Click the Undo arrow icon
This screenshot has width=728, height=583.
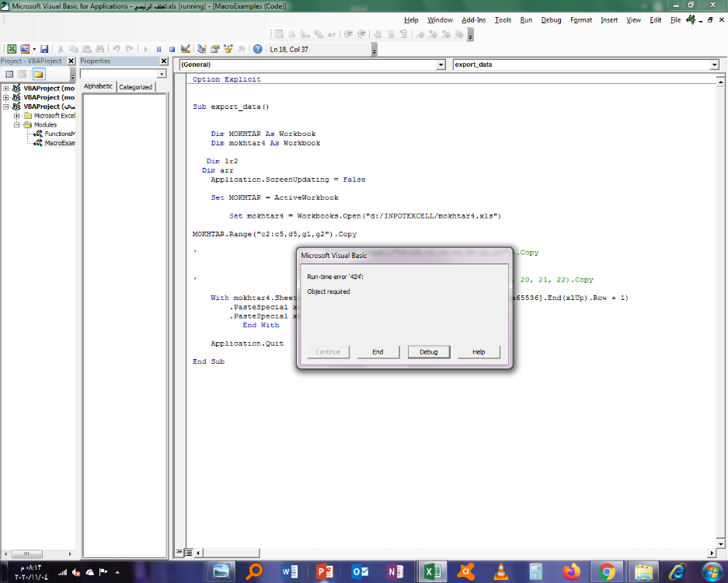click(117, 49)
